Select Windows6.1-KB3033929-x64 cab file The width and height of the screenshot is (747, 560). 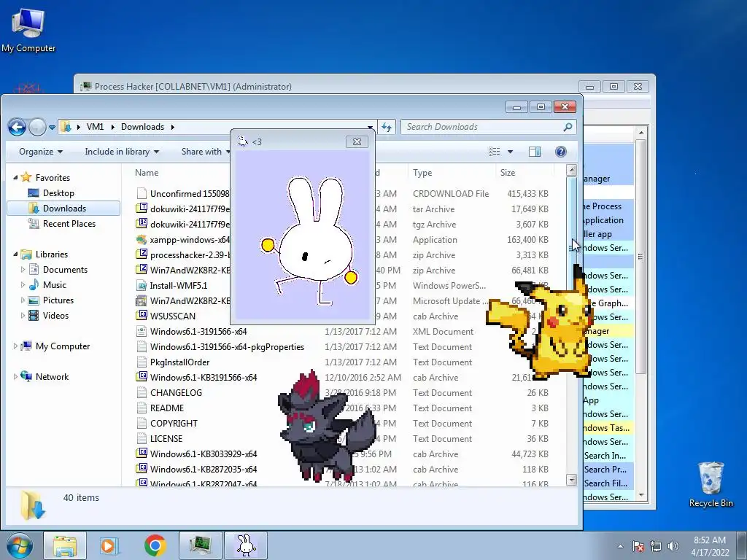coord(204,454)
